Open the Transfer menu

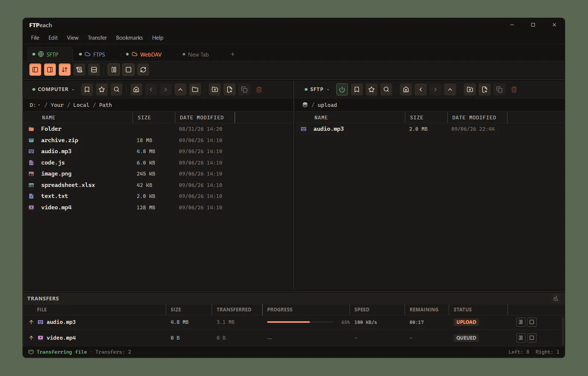coord(97,38)
